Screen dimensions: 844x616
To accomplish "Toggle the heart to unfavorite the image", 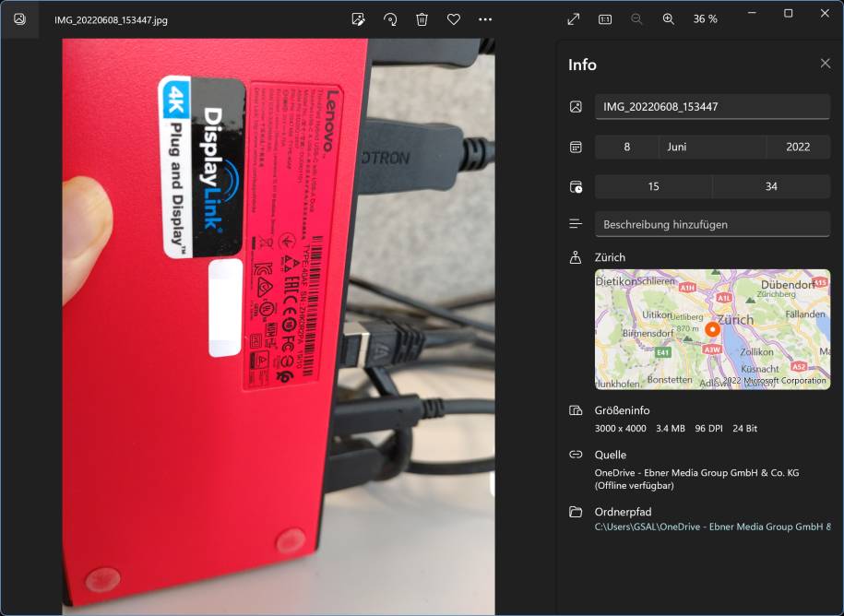I will [453, 18].
